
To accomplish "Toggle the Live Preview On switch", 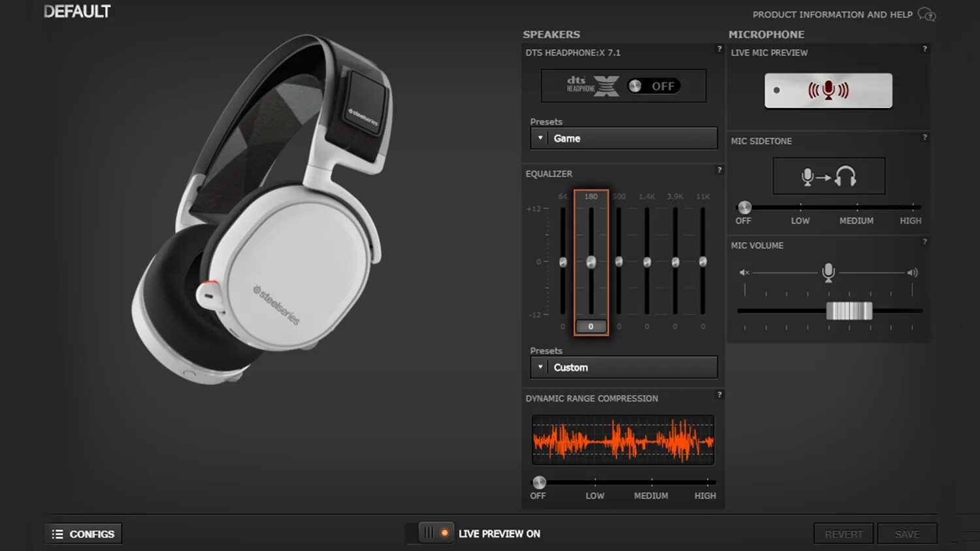I will coord(436,533).
